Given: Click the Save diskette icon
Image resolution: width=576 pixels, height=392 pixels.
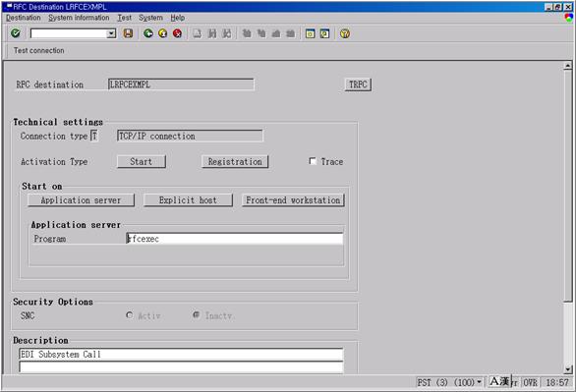Looking at the screenshot, I should (x=128, y=33).
